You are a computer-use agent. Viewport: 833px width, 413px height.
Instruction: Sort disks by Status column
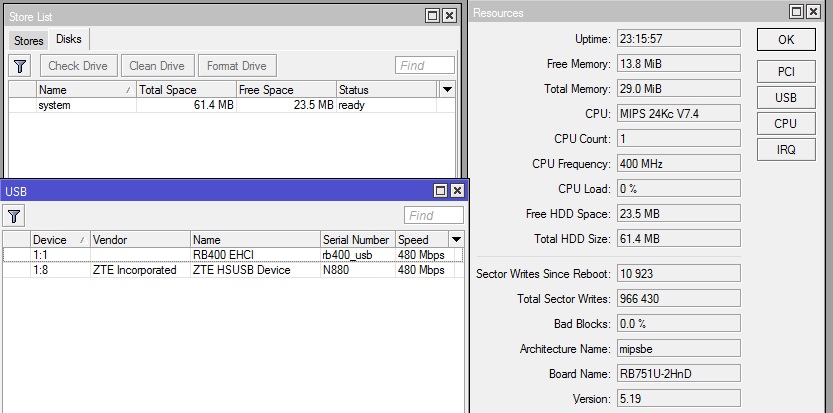(386, 90)
